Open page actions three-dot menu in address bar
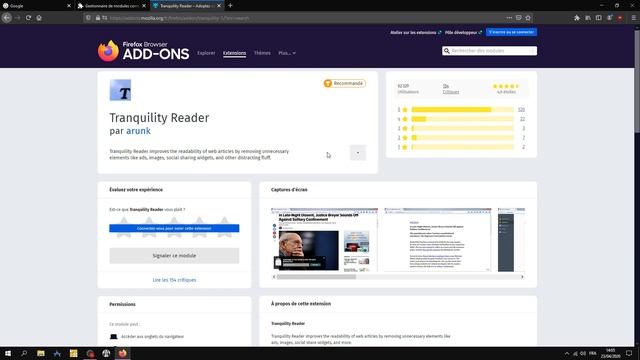 click(509, 18)
